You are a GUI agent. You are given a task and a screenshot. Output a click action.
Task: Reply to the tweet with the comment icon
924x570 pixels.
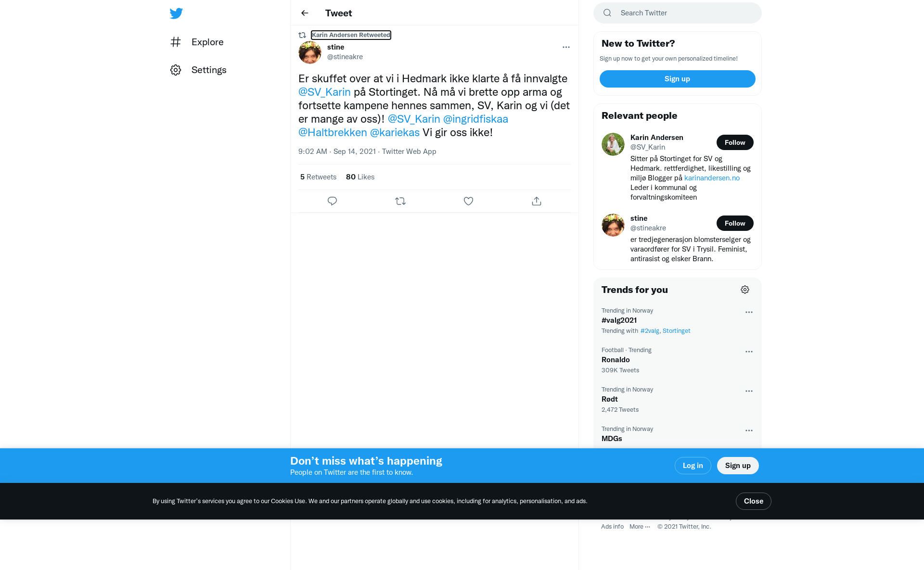point(332,201)
